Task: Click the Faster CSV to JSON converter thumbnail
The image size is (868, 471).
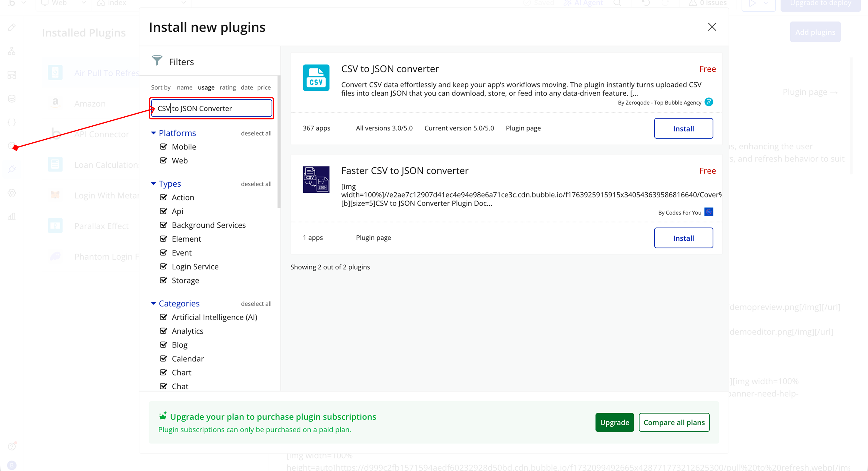Action: point(316,179)
